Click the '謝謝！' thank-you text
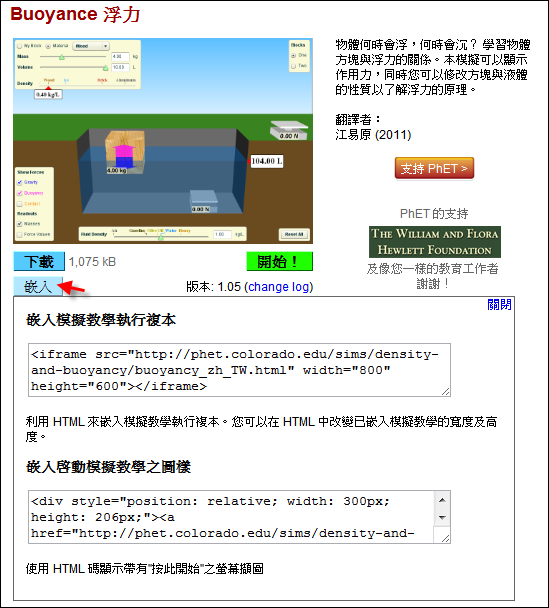 [x=433, y=284]
